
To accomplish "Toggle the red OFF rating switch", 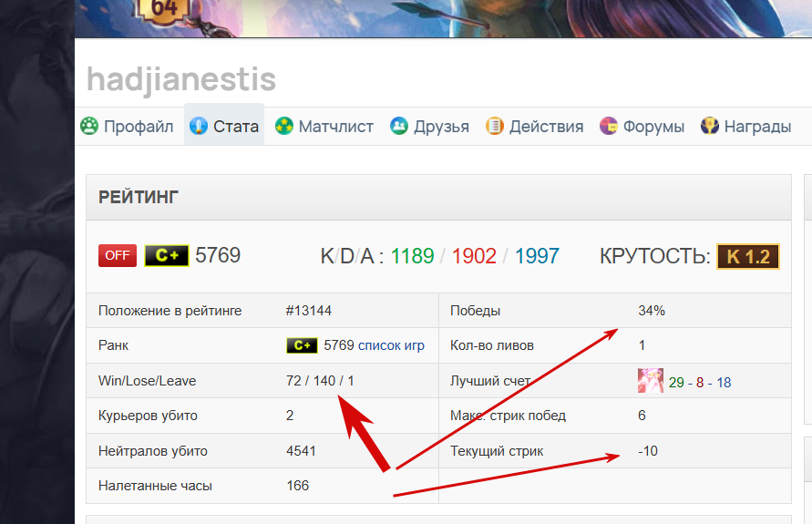I will [x=118, y=255].
